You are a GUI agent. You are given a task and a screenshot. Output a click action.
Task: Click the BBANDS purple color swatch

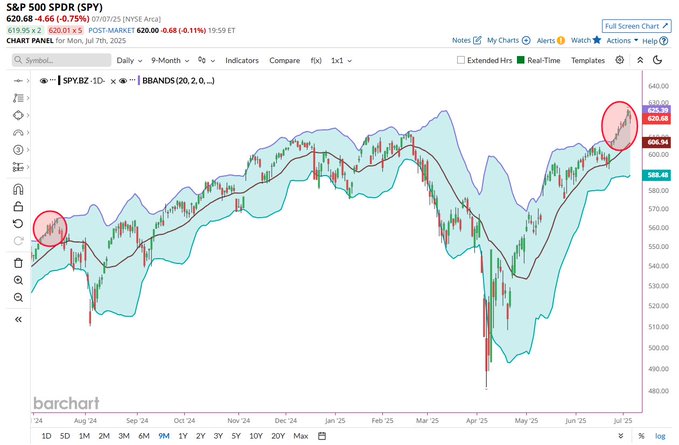pos(139,81)
